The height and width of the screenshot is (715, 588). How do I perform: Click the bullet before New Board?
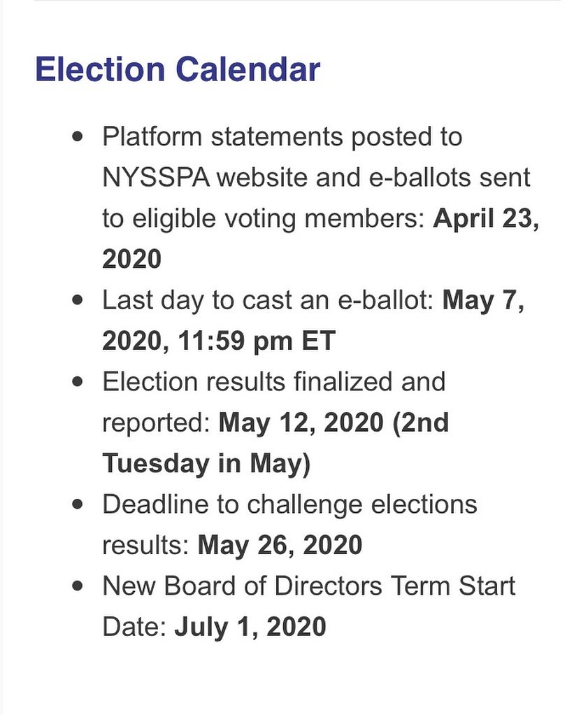(78, 586)
